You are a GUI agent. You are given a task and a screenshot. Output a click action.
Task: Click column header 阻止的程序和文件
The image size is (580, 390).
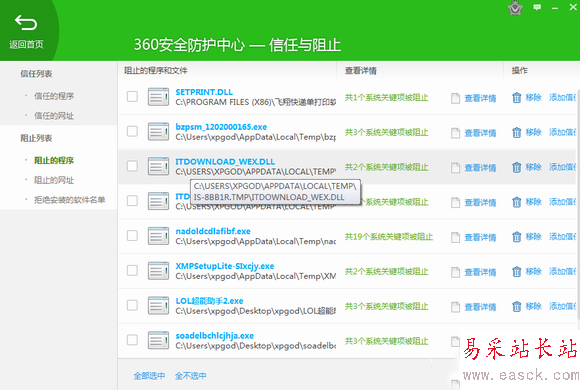[156, 70]
